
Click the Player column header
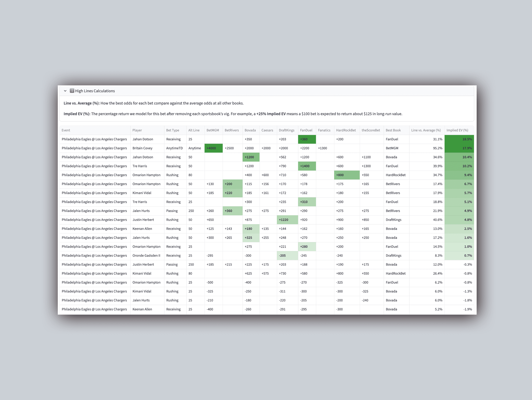pos(137,130)
